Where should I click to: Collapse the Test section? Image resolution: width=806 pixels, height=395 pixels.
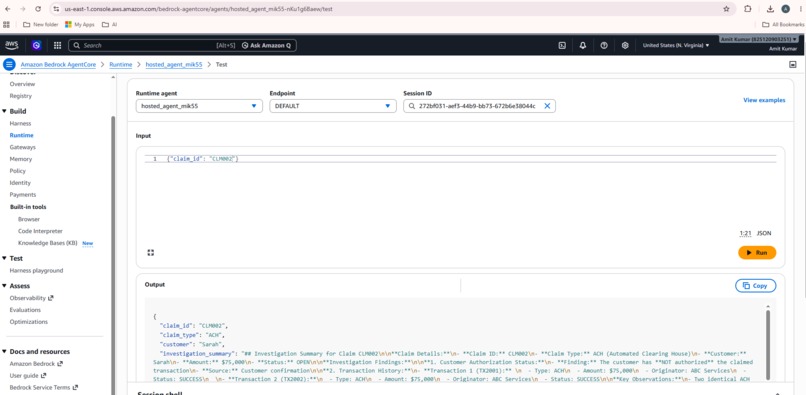[x=5, y=258]
